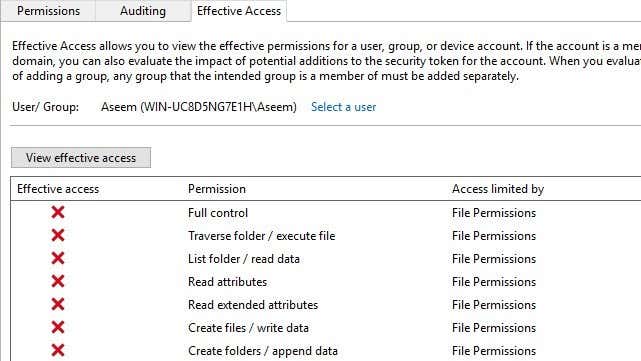Click the Permission column header

[x=217, y=189]
